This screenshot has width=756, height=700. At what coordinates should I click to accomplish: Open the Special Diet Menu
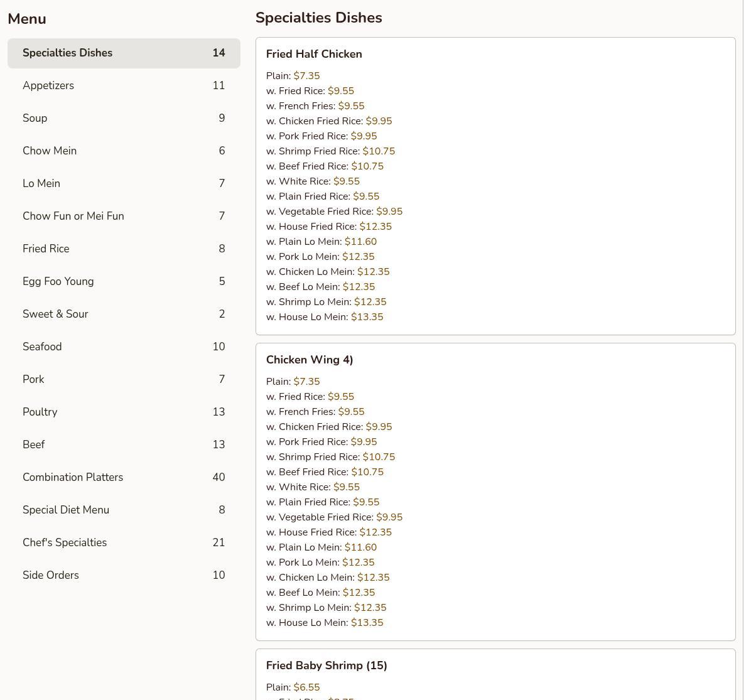(124, 510)
